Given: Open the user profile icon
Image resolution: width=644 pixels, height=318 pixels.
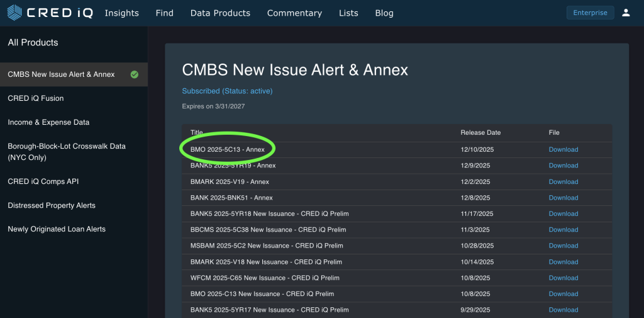Looking at the screenshot, I should click(x=626, y=13).
